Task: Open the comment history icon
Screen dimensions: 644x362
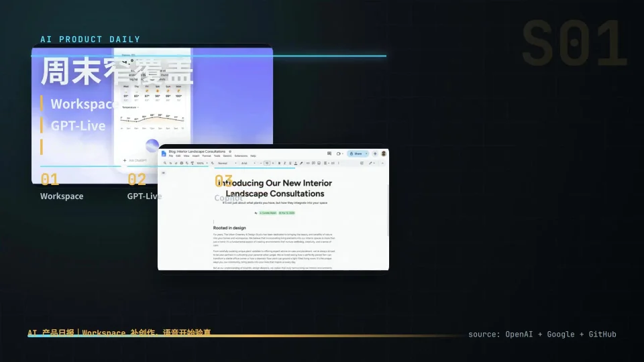Action: (x=329, y=154)
